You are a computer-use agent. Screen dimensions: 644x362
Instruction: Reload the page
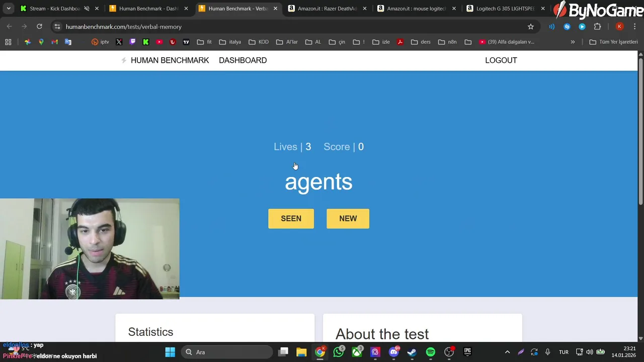click(39, 27)
